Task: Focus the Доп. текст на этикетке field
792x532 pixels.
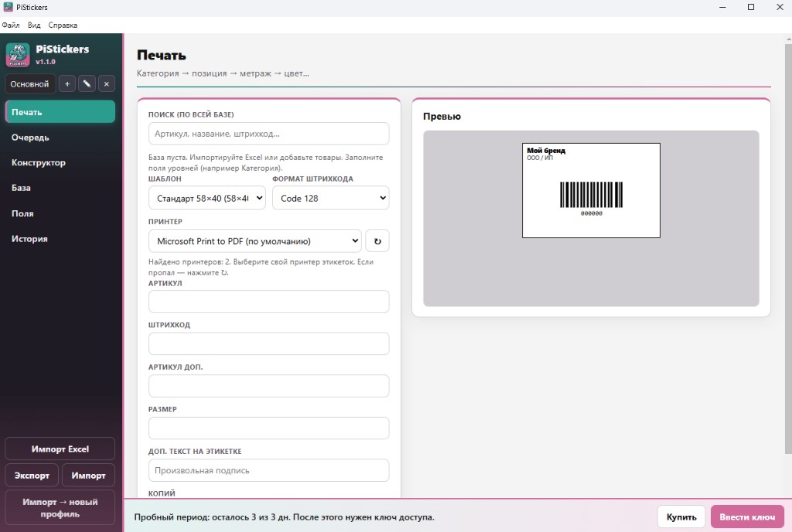Action: [x=268, y=470]
